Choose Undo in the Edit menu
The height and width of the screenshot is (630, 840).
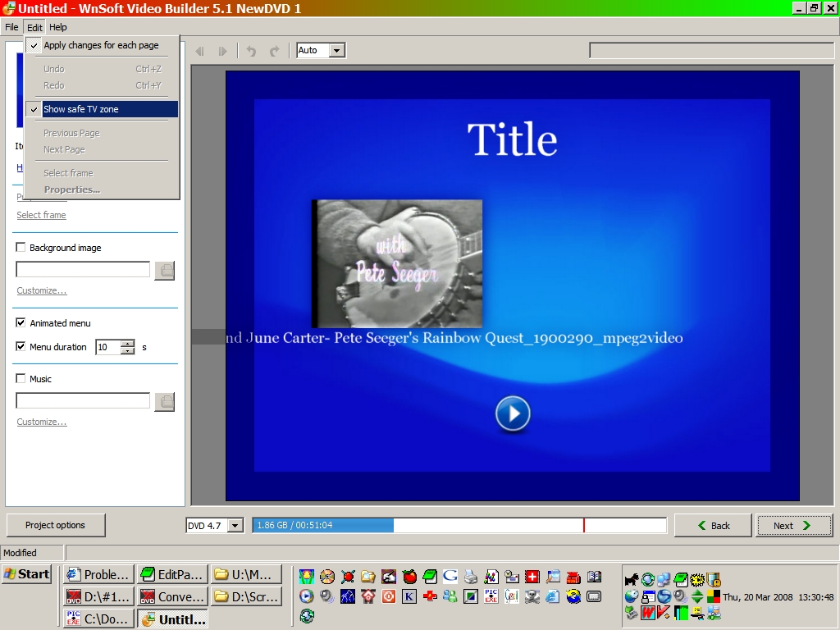(102, 69)
